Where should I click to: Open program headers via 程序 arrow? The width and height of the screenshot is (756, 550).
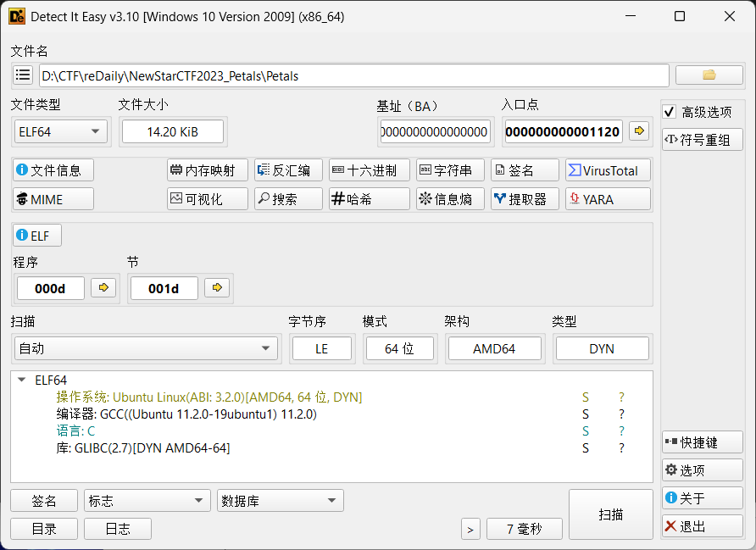103,288
